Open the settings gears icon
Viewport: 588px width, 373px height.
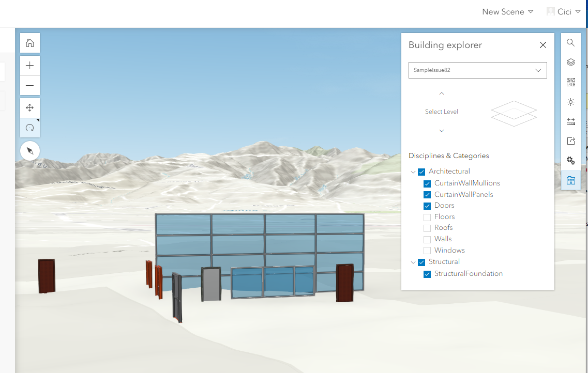[570, 160]
